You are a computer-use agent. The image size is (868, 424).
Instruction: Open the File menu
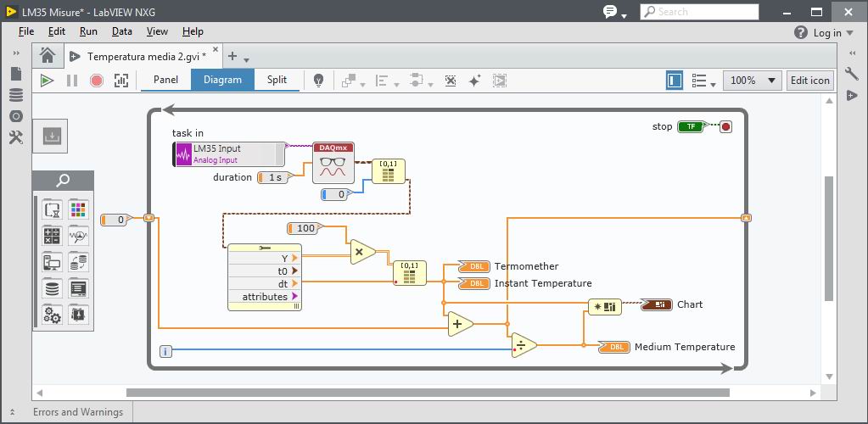point(26,31)
